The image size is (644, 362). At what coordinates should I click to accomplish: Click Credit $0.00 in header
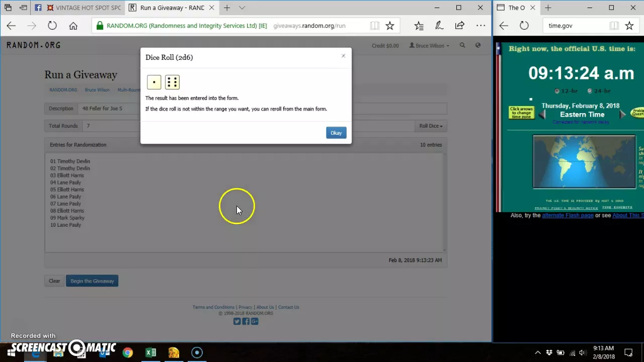[385, 46]
